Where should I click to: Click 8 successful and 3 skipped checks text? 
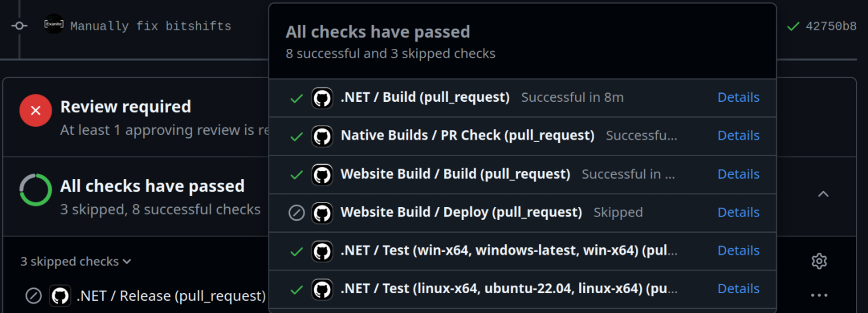tap(391, 54)
